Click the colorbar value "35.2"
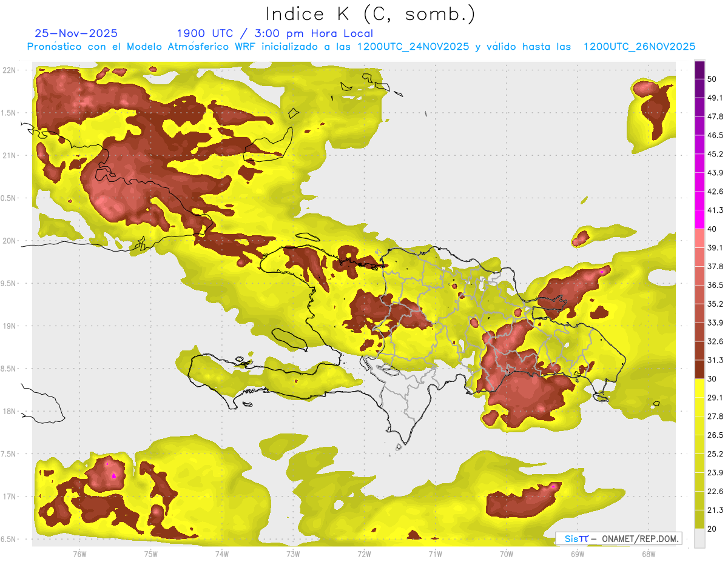 click(715, 304)
